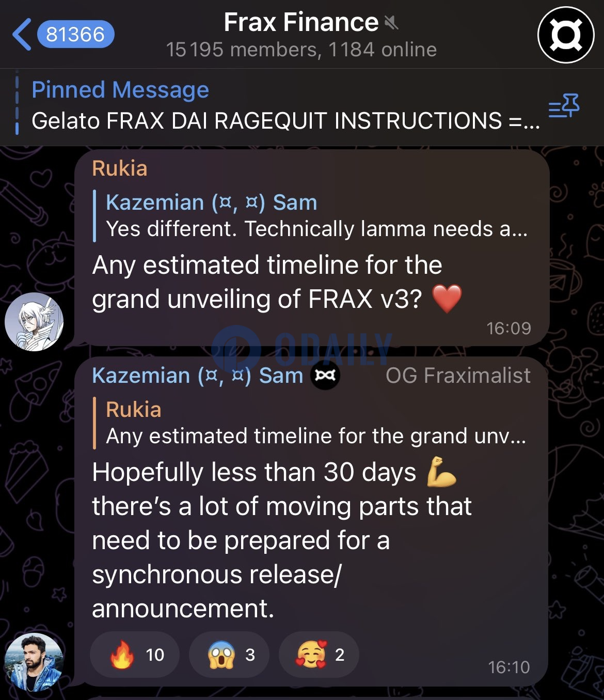This screenshot has width=604, height=700.
Task: Open the Frax Finance group avatar icon
Action: (x=566, y=35)
